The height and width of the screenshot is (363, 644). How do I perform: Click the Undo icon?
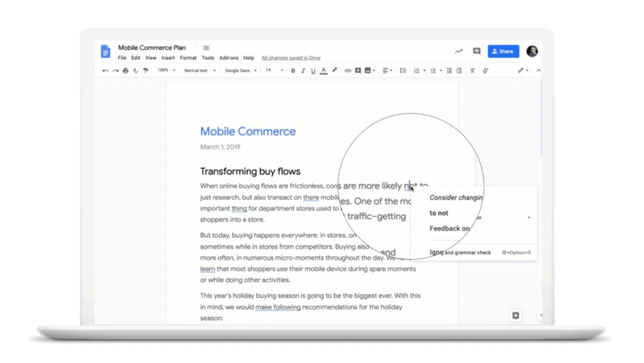pos(105,71)
